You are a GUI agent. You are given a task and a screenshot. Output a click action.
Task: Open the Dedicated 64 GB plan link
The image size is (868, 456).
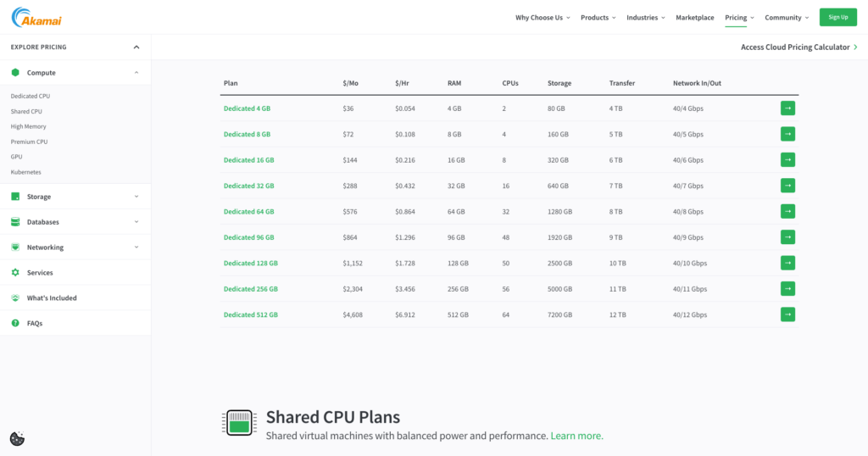[x=248, y=211]
